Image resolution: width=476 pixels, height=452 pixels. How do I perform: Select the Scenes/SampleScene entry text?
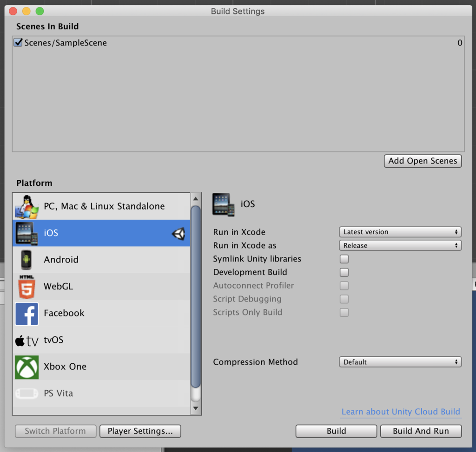(66, 43)
